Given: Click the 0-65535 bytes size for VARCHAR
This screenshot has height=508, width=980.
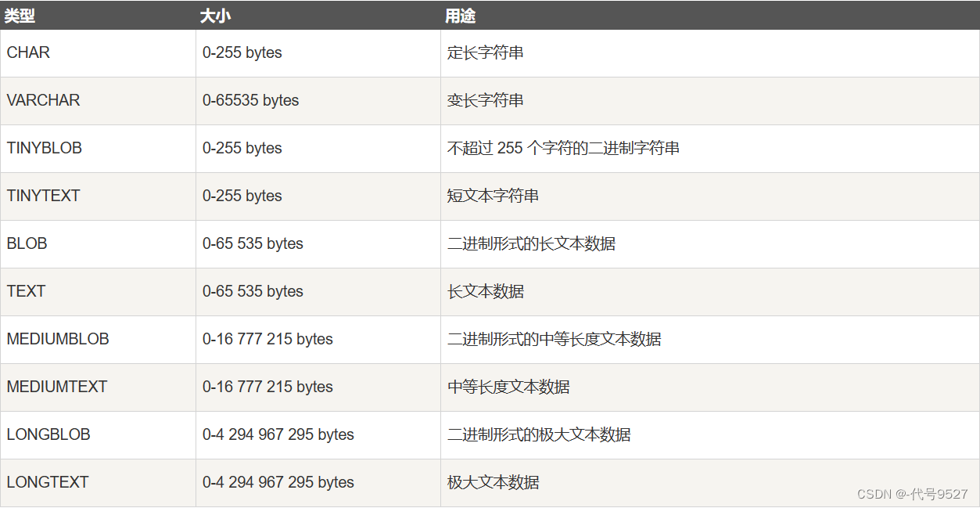Looking at the screenshot, I should tap(250, 100).
